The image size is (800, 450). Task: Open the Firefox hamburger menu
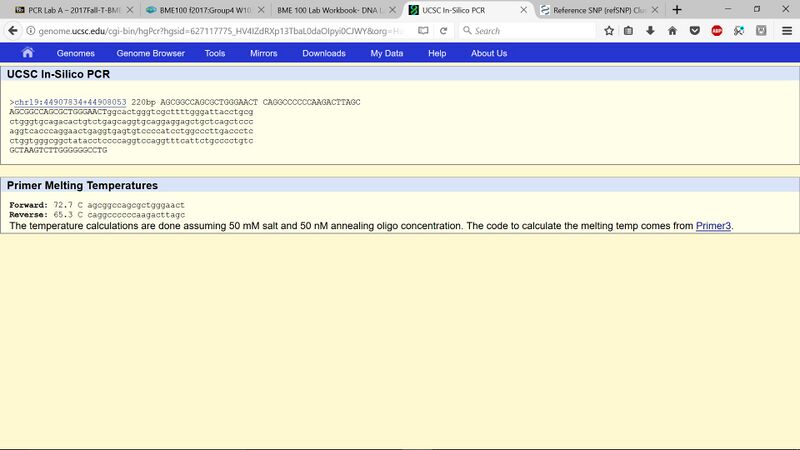pos(784,31)
